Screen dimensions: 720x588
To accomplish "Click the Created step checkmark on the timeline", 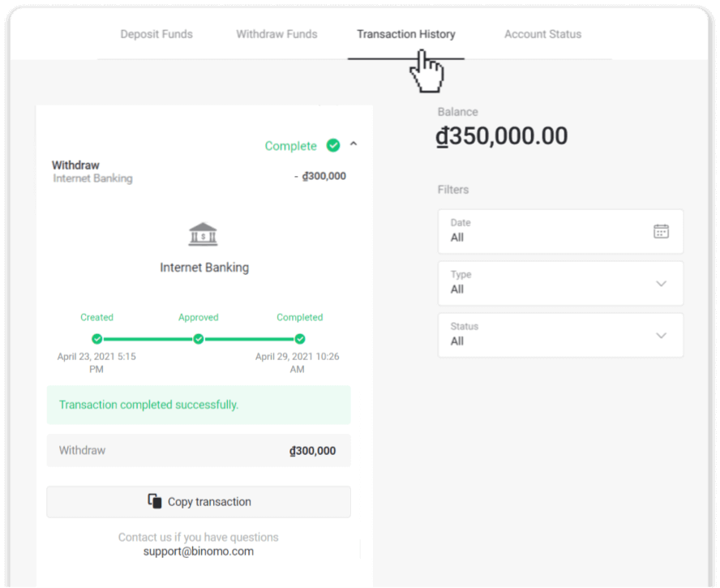I will click(x=96, y=338).
